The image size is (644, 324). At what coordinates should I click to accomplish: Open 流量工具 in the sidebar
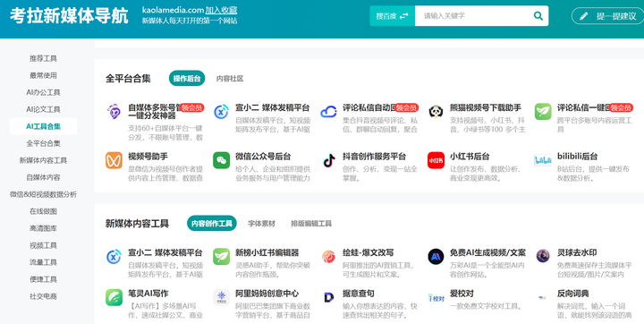(43, 262)
